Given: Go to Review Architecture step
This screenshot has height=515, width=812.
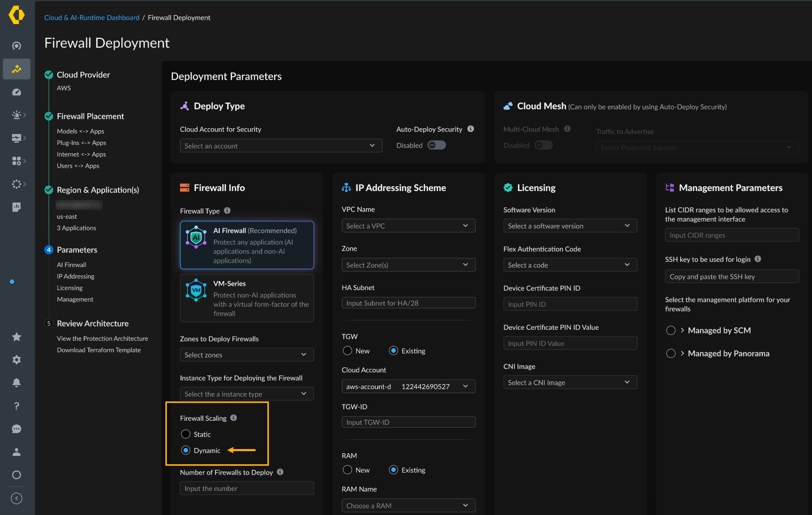Looking at the screenshot, I should coord(93,323).
